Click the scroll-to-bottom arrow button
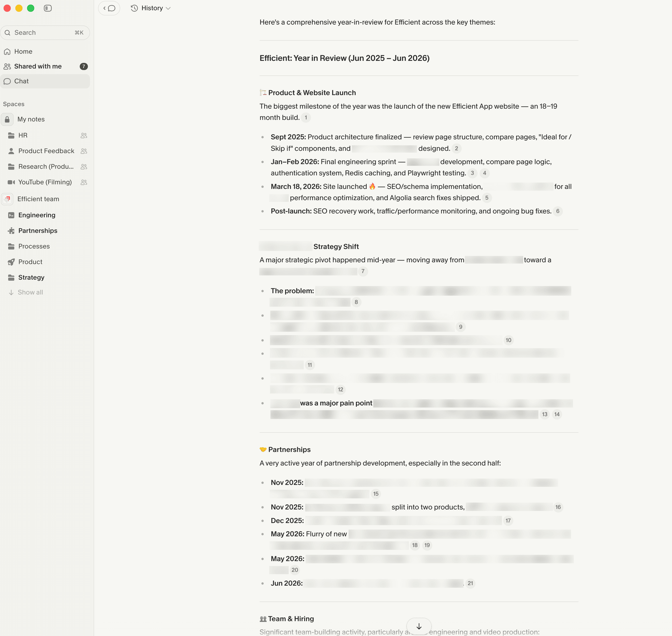This screenshot has height=636, width=672. coord(419,626)
